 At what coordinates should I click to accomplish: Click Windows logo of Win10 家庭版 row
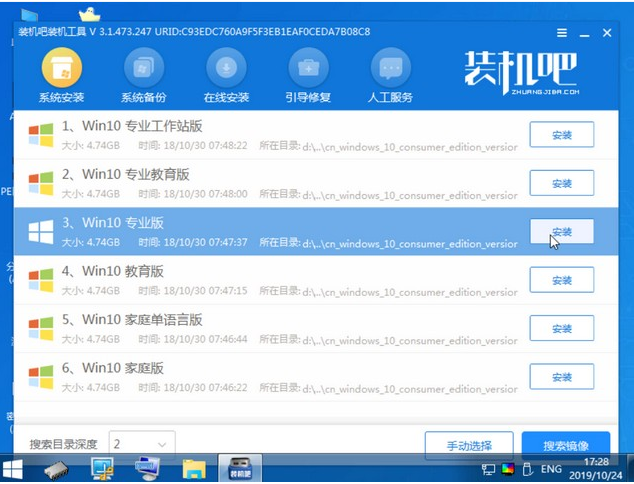pyautogui.click(x=41, y=377)
